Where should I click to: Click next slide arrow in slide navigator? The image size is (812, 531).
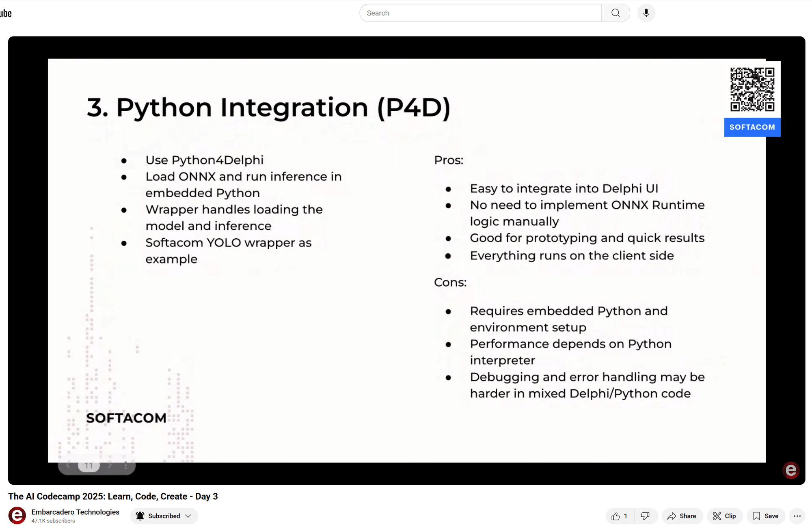pyautogui.click(x=110, y=465)
